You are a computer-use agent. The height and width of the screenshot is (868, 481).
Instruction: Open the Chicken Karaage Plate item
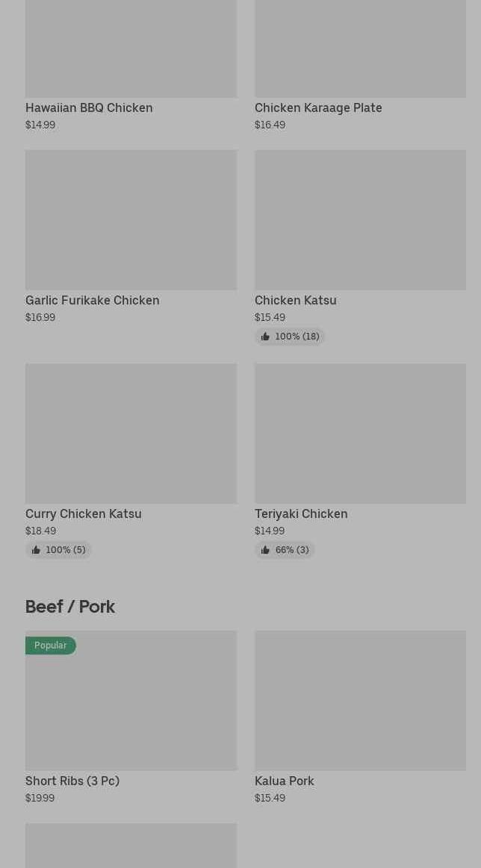tap(318, 107)
